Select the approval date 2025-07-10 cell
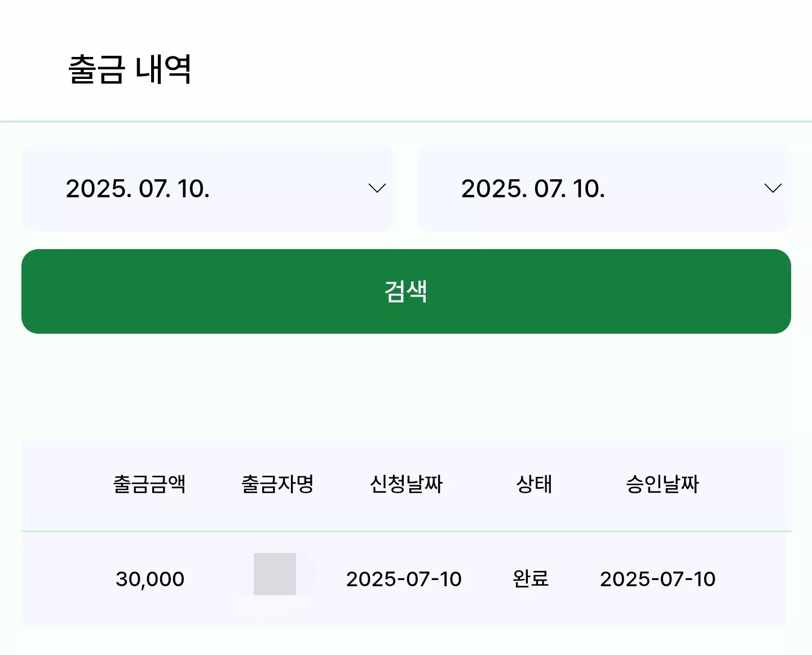 tap(657, 579)
